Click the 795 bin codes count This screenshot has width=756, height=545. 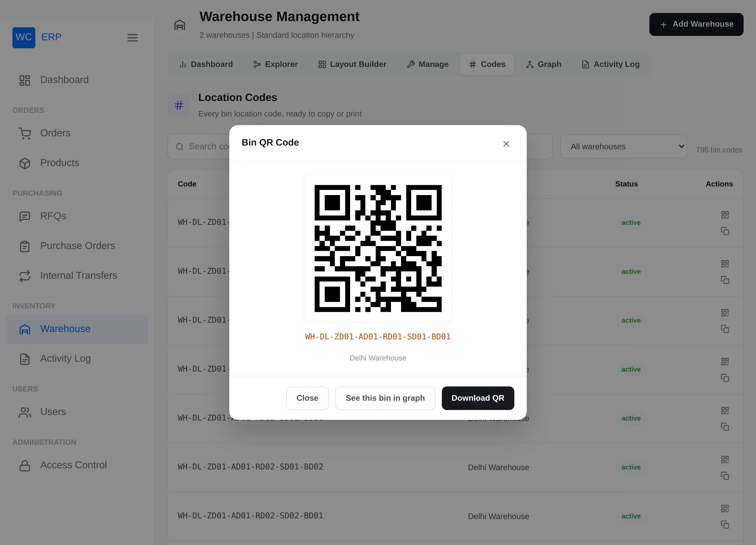click(x=719, y=150)
